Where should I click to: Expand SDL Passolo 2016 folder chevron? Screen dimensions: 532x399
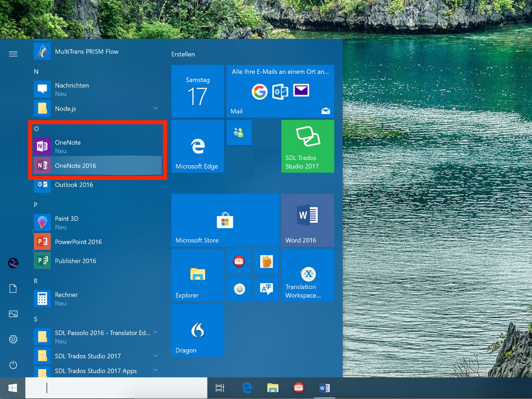tap(155, 332)
